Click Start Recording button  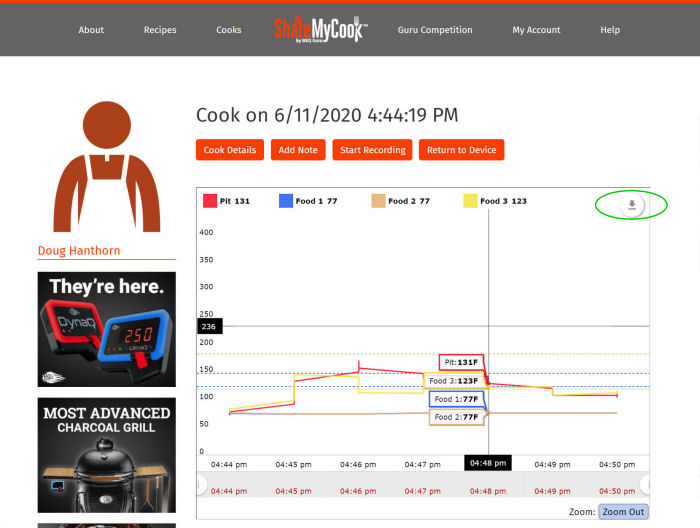click(372, 150)
